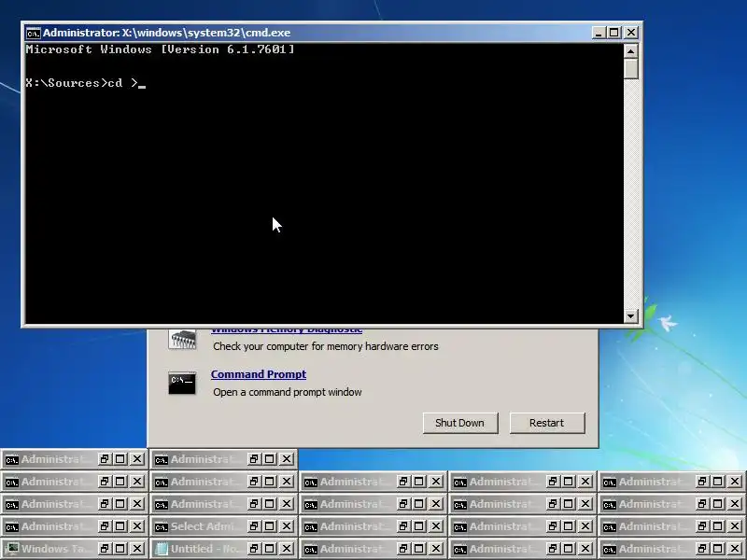Screen dimensions: 747x560
Task: Open the Windows Memory Diagnostic link
Action: tap(287, 329)
